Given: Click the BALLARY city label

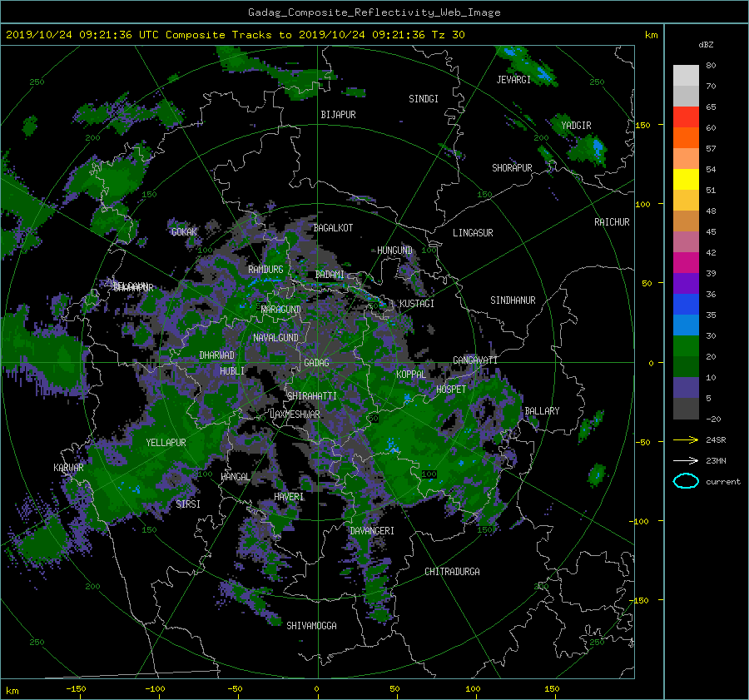Looking at the screenshot, I should 542,411.
